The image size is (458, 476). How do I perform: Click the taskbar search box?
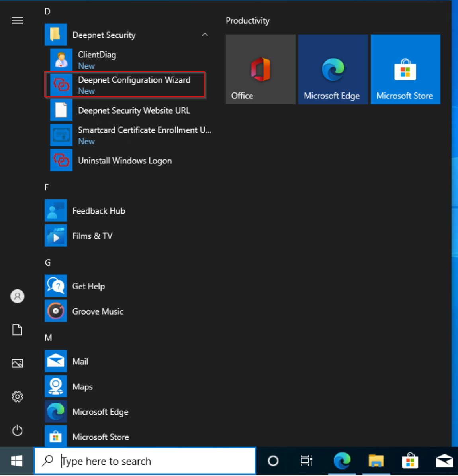click(x=145, y=461)
